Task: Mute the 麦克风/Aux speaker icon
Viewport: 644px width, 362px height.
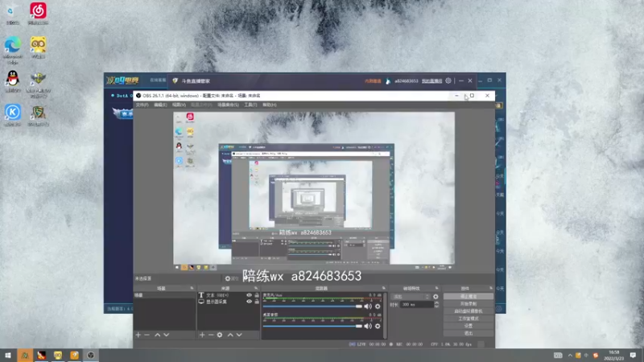Action: tap(368, 306)
